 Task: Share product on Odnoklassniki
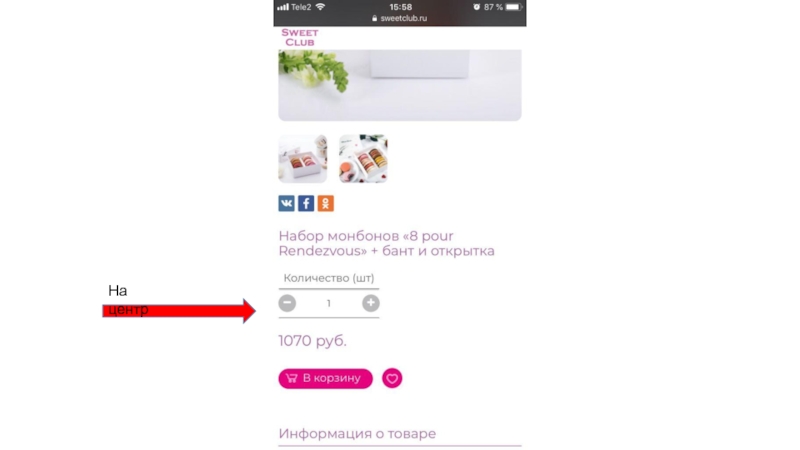[x=326, y=203]
